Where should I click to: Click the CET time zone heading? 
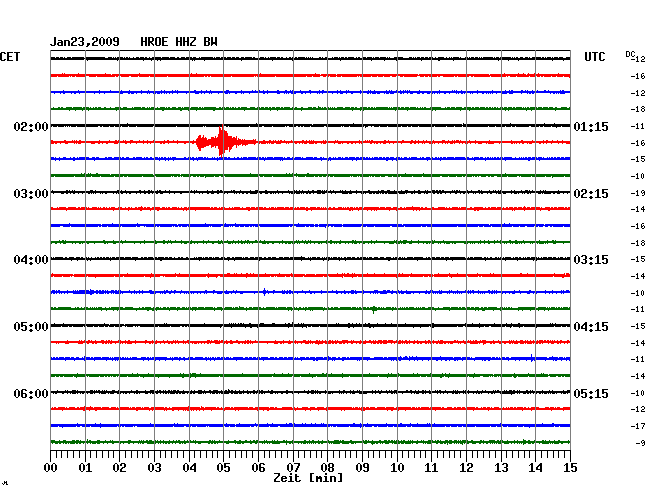click(x=10, y=56)
